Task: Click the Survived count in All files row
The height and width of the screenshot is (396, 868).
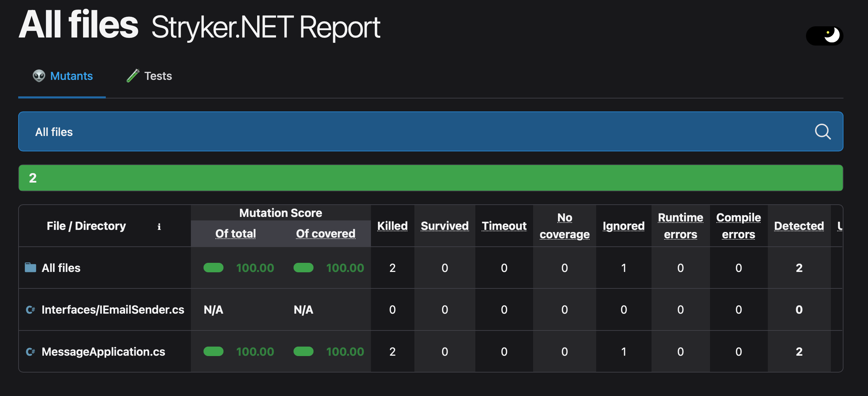Action: (445, 268)
